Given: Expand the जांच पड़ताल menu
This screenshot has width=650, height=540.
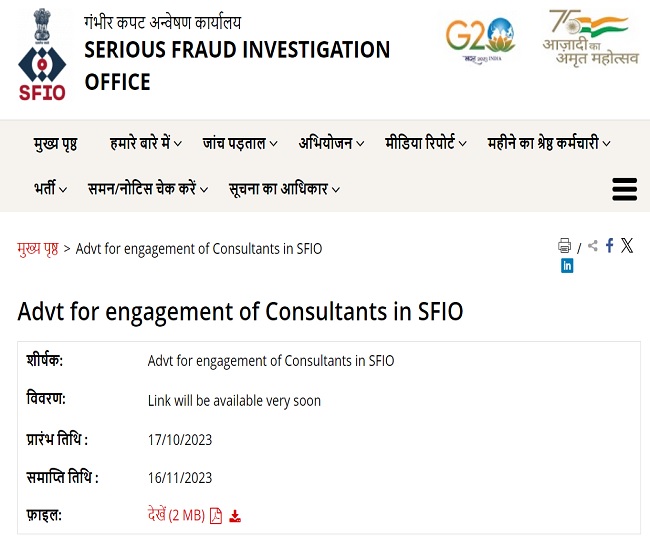Looking at the screenshot, I should pyautogui.click(x=240, y=143).
